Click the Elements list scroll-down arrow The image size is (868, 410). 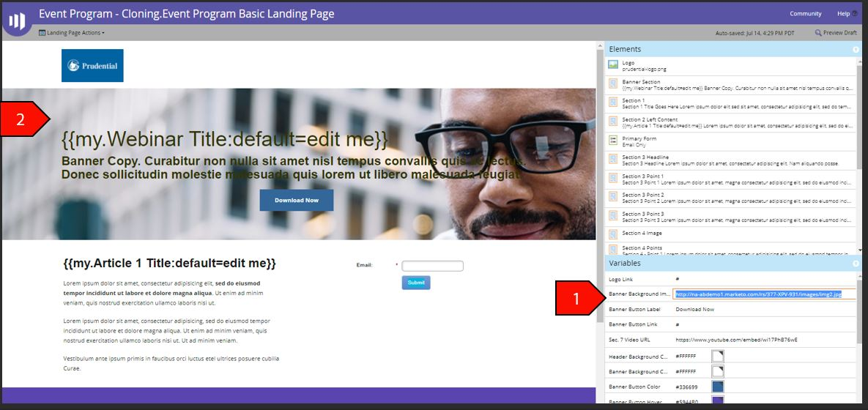coord(859,252)
